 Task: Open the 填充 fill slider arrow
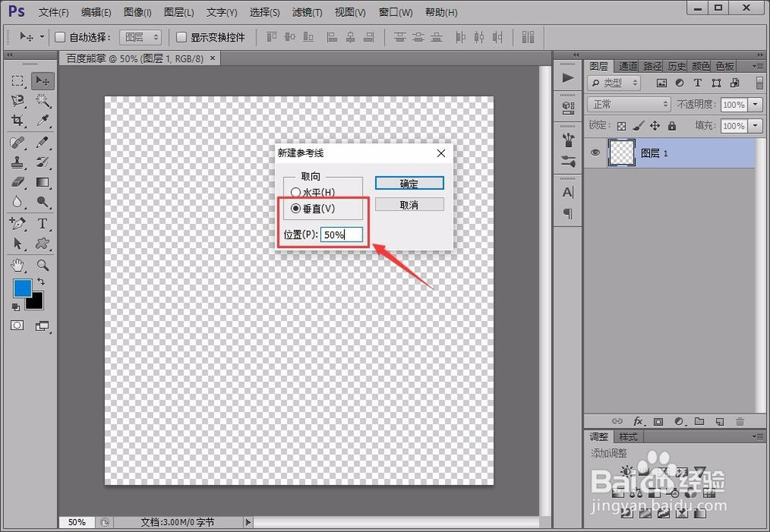tap(755, 125)
